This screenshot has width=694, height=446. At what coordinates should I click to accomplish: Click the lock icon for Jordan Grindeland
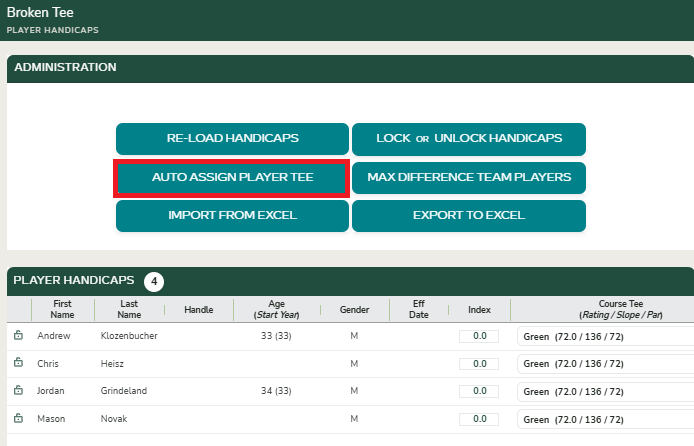[18, 390]
